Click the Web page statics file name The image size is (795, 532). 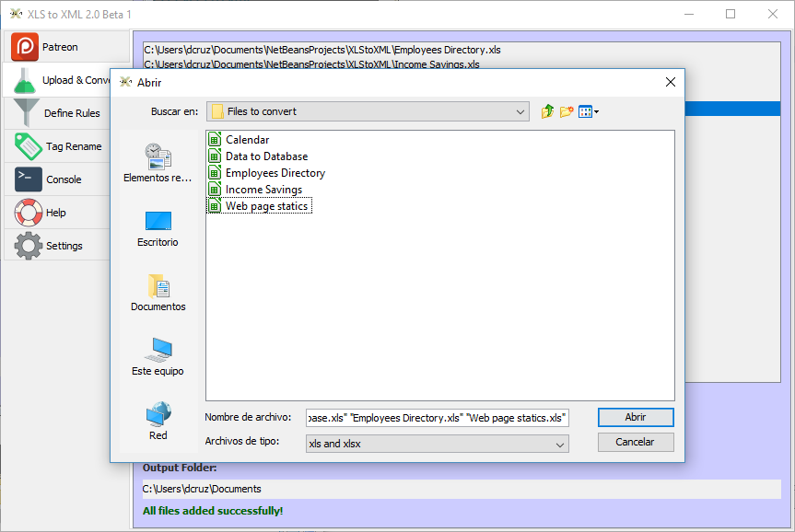coord(267,206)
